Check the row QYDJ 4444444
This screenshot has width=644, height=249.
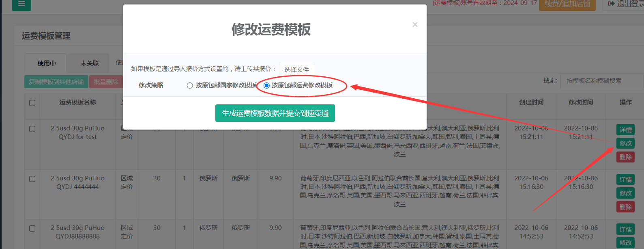32,179
